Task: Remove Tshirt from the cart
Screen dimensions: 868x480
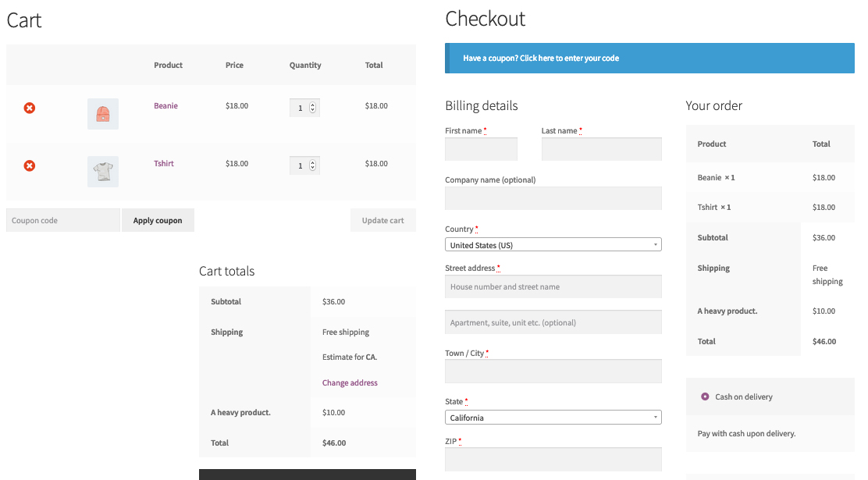Action: click(x=30, y=165)
